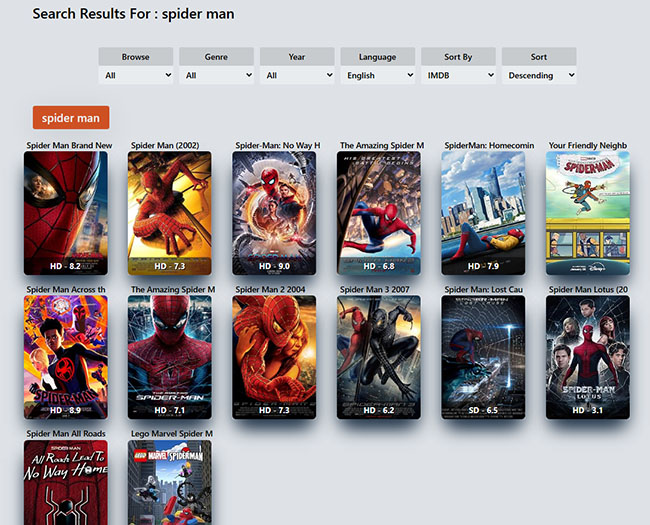The height and width of the screenshot is (525, 650).
Task: Click the 'HD - 6.2' rating badge
Action: click(x=378, y=410)
